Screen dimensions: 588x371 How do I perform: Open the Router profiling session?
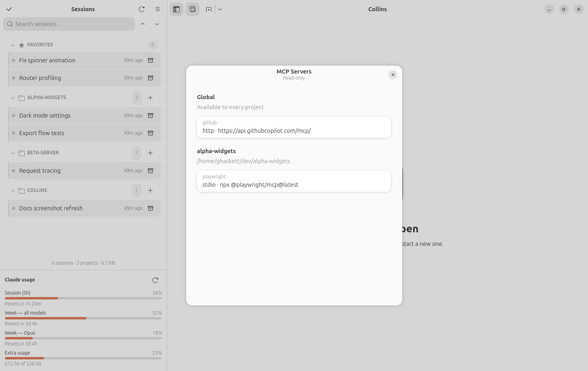coord(84,78)
